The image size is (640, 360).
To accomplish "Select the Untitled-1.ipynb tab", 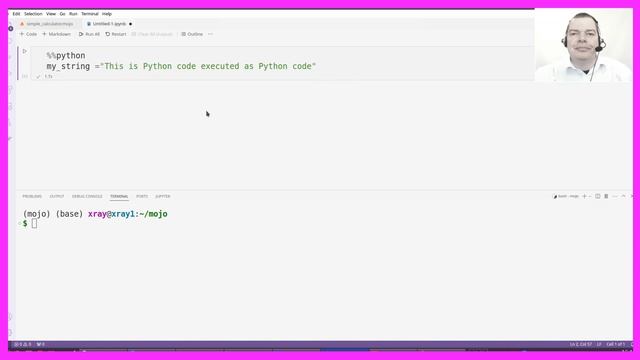I will click(x=107, y=24).
